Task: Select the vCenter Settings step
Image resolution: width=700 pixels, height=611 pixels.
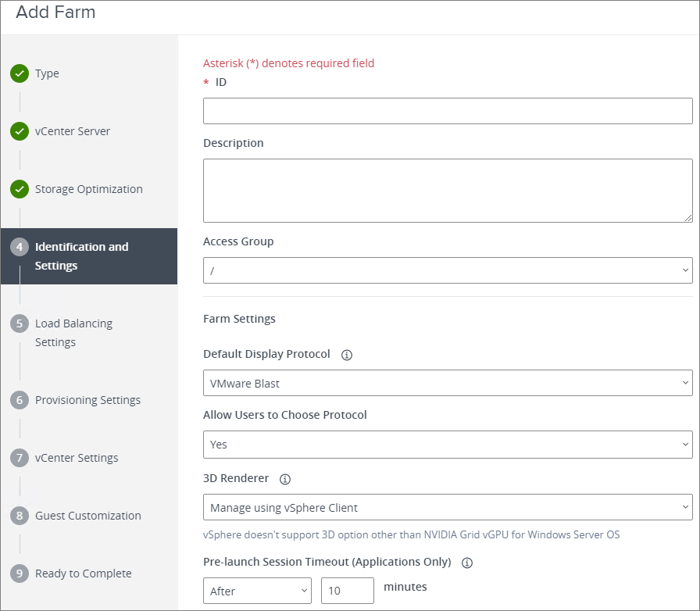Action: click(77, 458)
